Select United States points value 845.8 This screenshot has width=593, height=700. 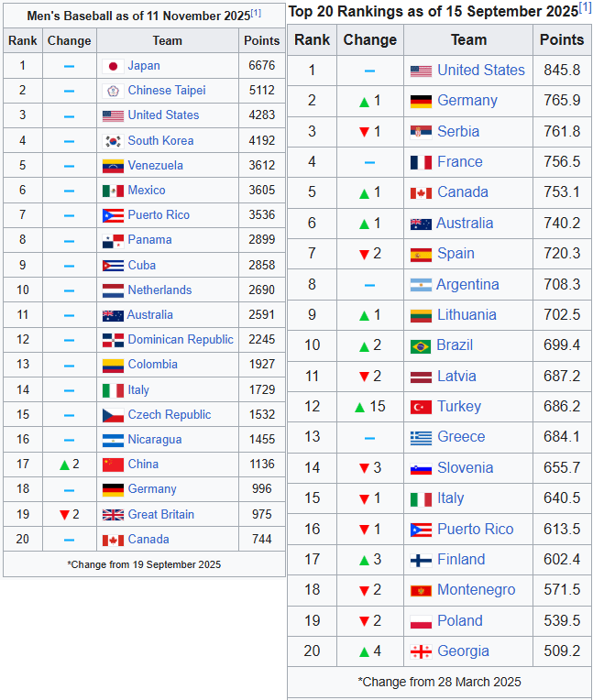562,70
